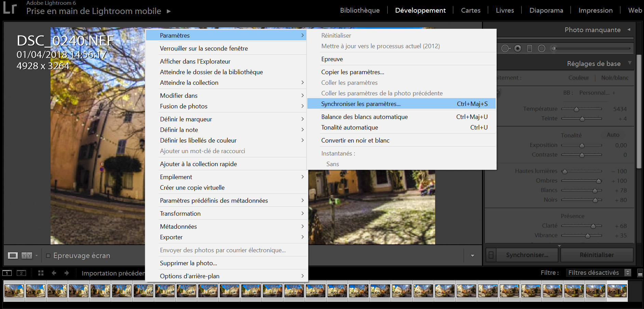The width and height of the screenshot is (644, 309).
Task: Click the Auto tonality button
Action: [x=613, y=135]
